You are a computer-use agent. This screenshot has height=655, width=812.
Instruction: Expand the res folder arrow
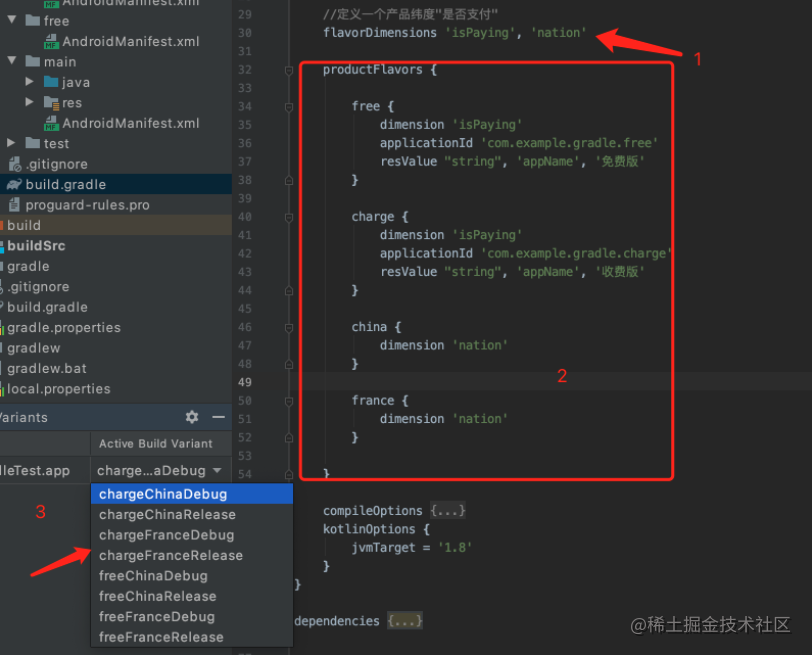click(30, 102)
